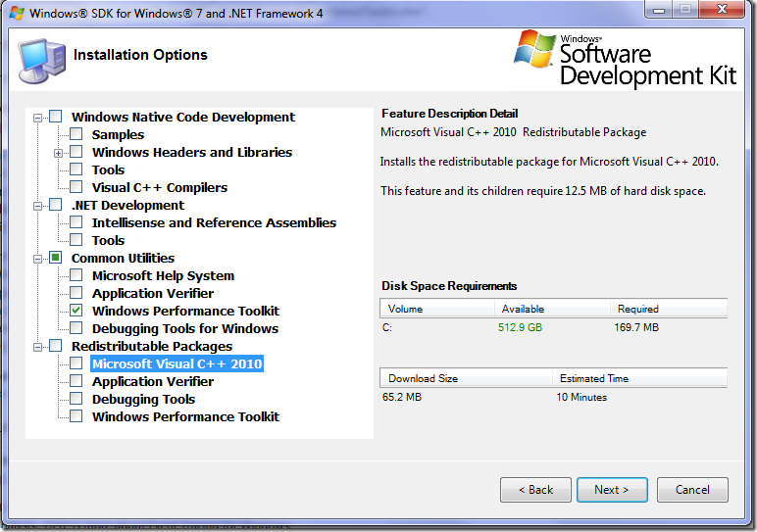
Task: Select the Common Utilities label
Action: (123, 258)
